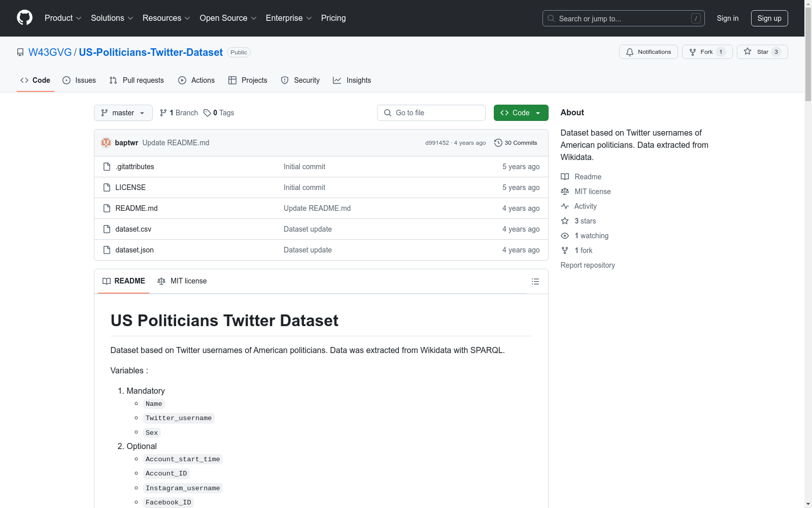
Task: View the 30 Commits history
Action: (516, 143)
